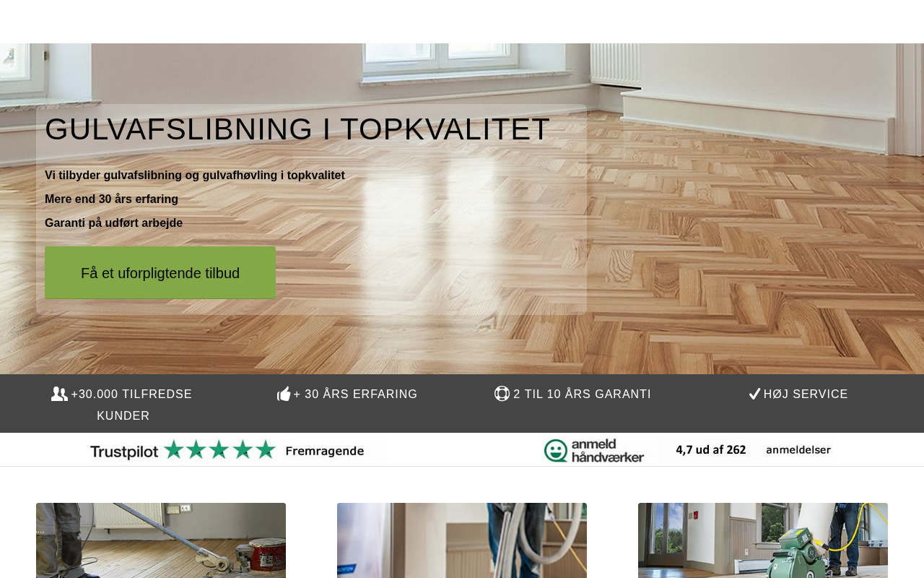
Task: Open the vacuum hose worker thumbnail image
Action: pos(462,540)
